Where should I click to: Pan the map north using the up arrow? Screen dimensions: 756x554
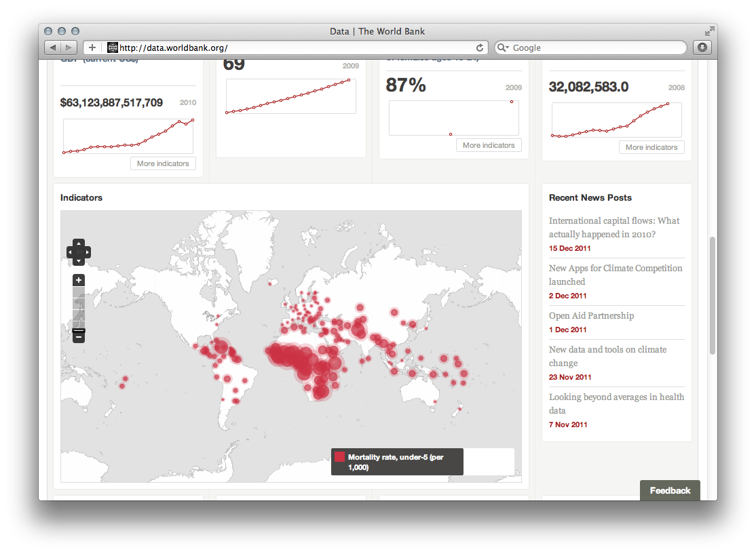pyautogui.click(x=79, y=243)
